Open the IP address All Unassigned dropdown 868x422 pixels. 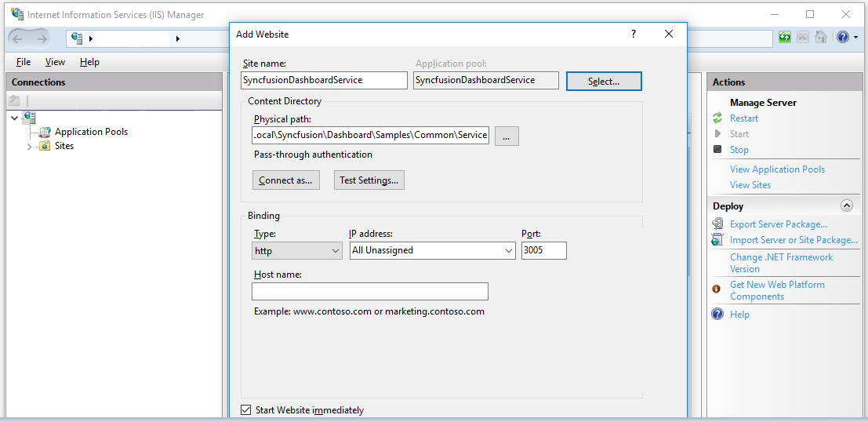coord(433,250)
